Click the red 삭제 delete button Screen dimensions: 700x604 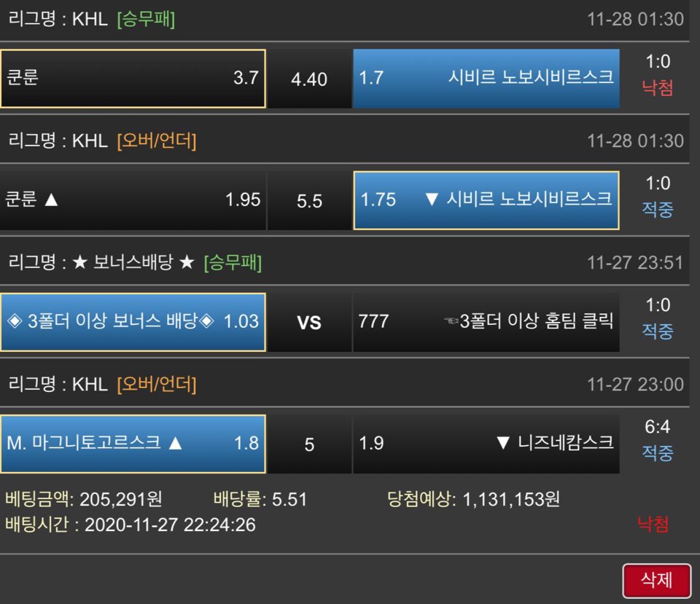point(657,581)
